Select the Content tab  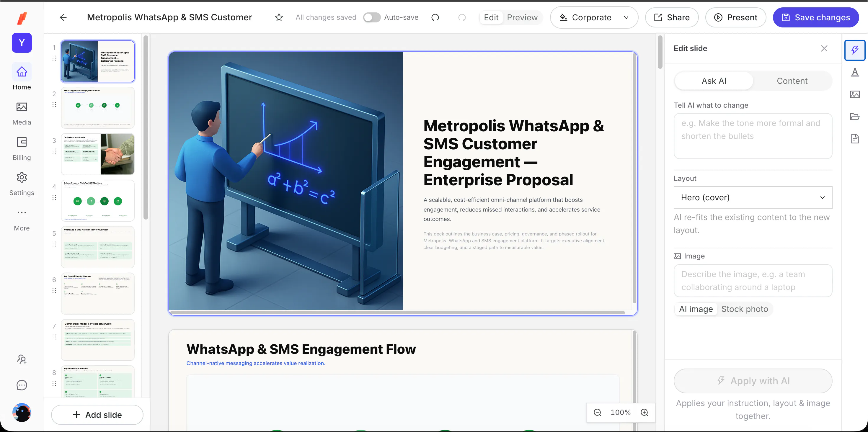tap(792, 81)
